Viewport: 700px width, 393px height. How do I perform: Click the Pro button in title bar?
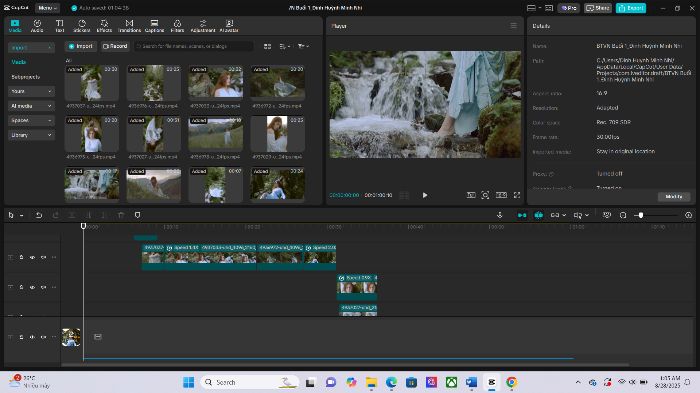(x=569, y=8)
